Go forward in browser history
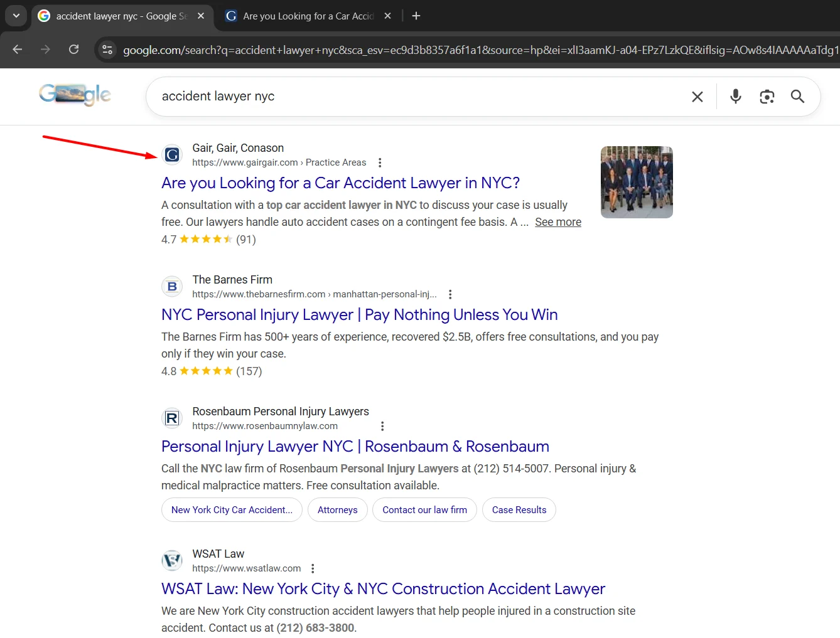Image resolution: width=840 pixels, height=638 pixels. [x=45, y=49]
